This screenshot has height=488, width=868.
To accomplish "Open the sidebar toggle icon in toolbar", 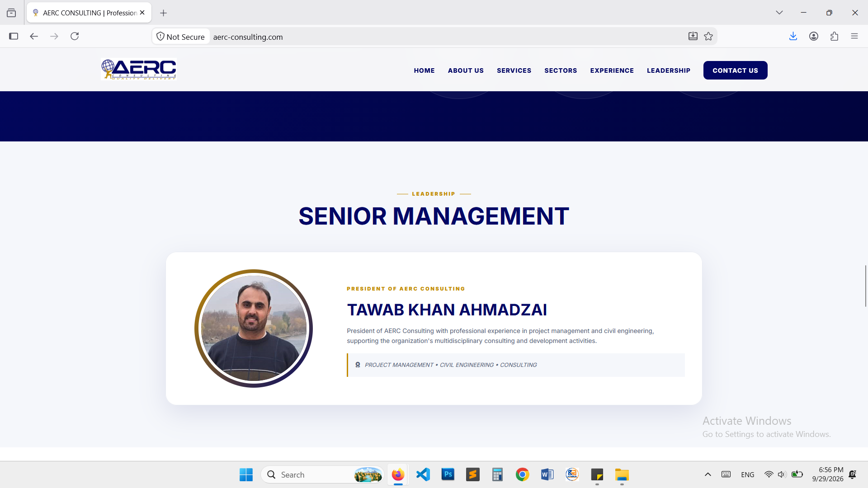I will pos(14,36).
